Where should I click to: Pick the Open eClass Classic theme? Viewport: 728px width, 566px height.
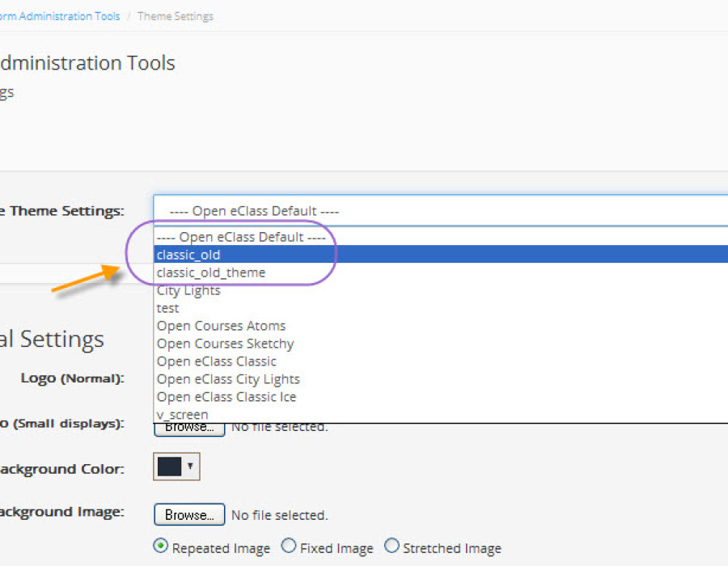click(x=441, y=361)
